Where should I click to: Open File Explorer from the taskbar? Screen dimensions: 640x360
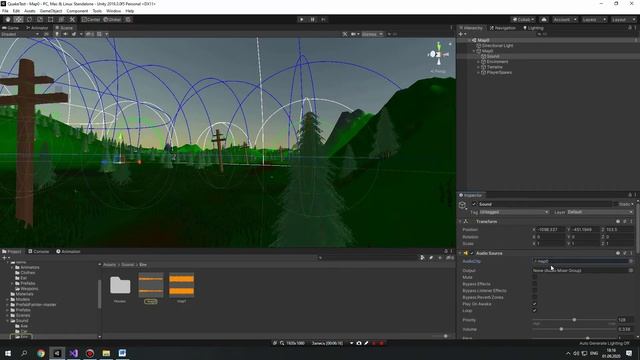pos(106,353)
